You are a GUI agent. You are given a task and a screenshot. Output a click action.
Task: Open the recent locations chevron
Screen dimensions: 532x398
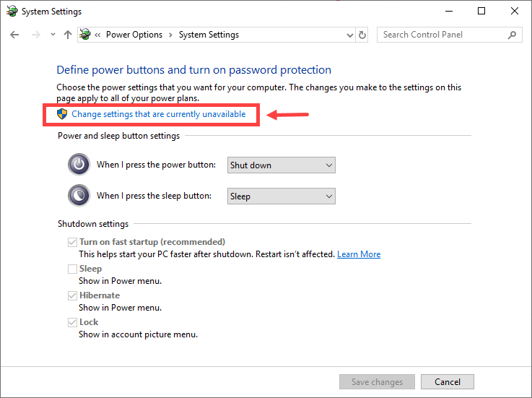coord(53,35)
